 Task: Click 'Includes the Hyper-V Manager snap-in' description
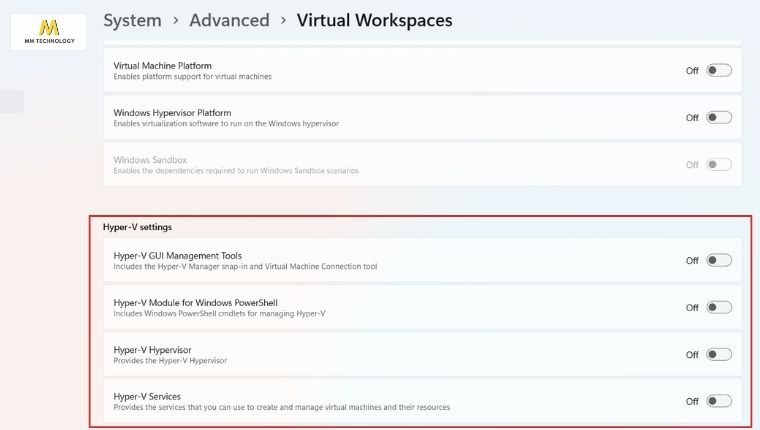click(245, 267)
